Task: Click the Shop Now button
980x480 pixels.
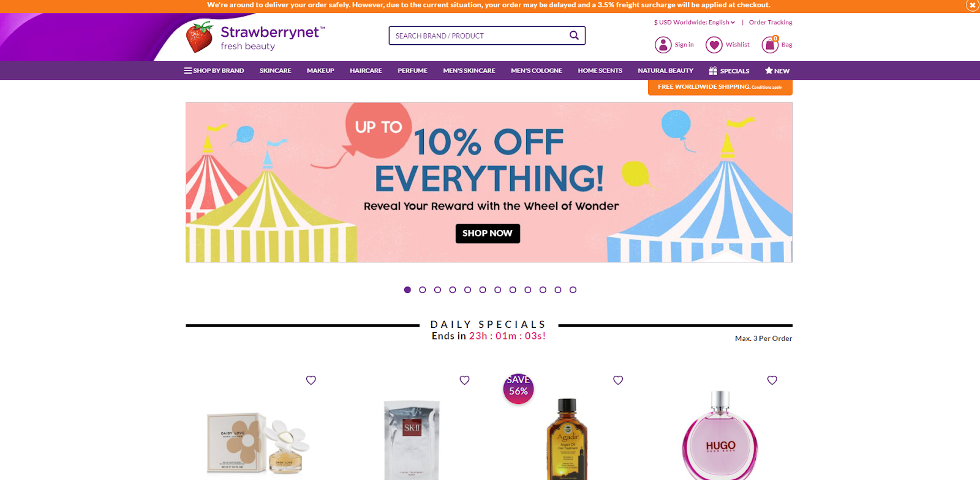Action: point(488,234)
